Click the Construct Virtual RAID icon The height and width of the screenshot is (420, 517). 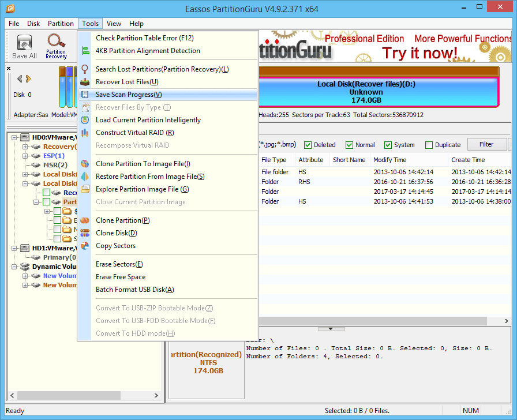point(85,133)
